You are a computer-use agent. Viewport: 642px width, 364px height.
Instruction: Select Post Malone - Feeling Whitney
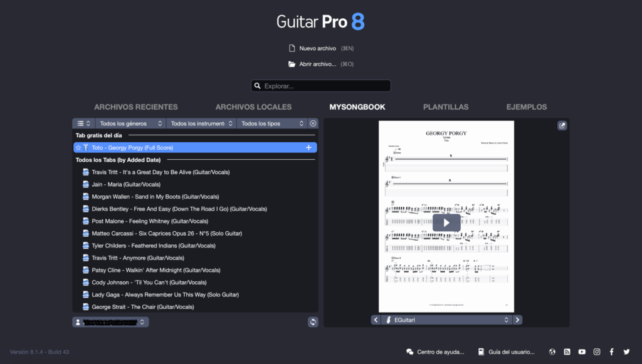pyautogui.click(x=195, y=221)
